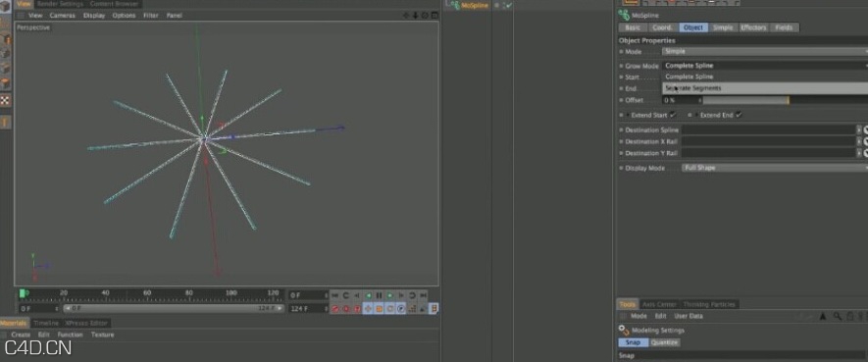The height and width of the screenshot is (362, 868).
Task: Click the Destination Y Rail picker arrow
Action: pos(859,153)
